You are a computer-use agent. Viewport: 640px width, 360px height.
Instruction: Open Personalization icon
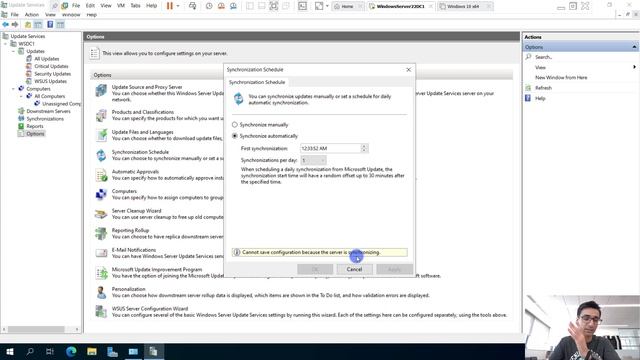pos(101,292)
